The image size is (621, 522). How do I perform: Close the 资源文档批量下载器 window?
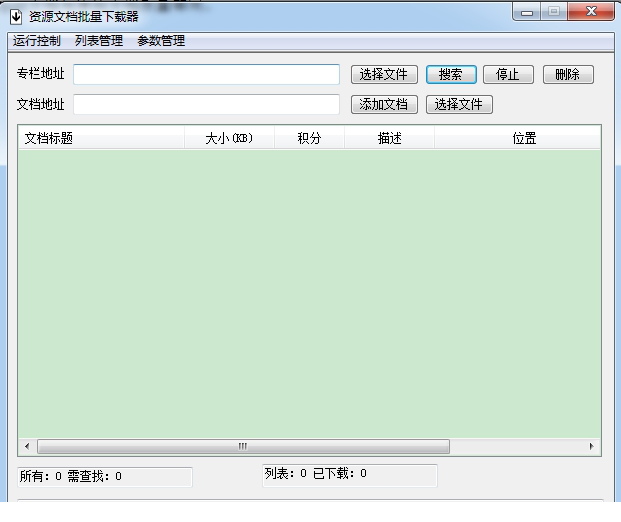591,11
